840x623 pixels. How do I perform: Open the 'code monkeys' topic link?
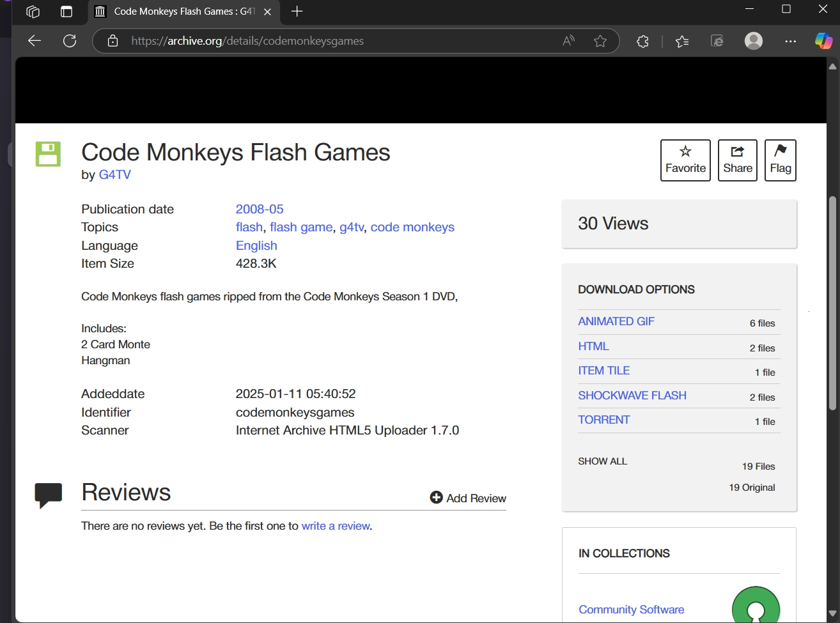click(412, 227)
